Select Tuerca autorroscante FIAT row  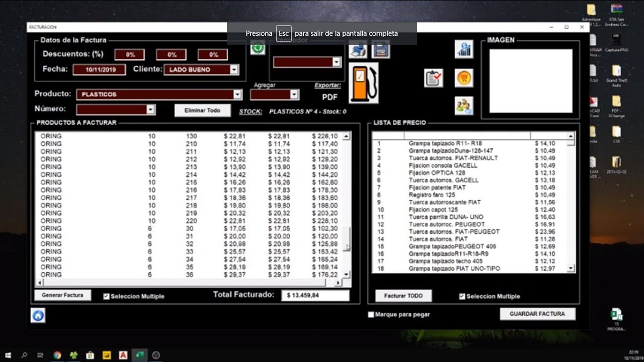(x=469, y=202)
